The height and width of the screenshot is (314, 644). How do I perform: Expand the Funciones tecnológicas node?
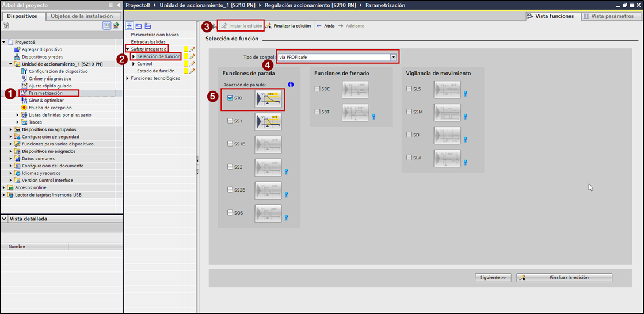point(128,78)
